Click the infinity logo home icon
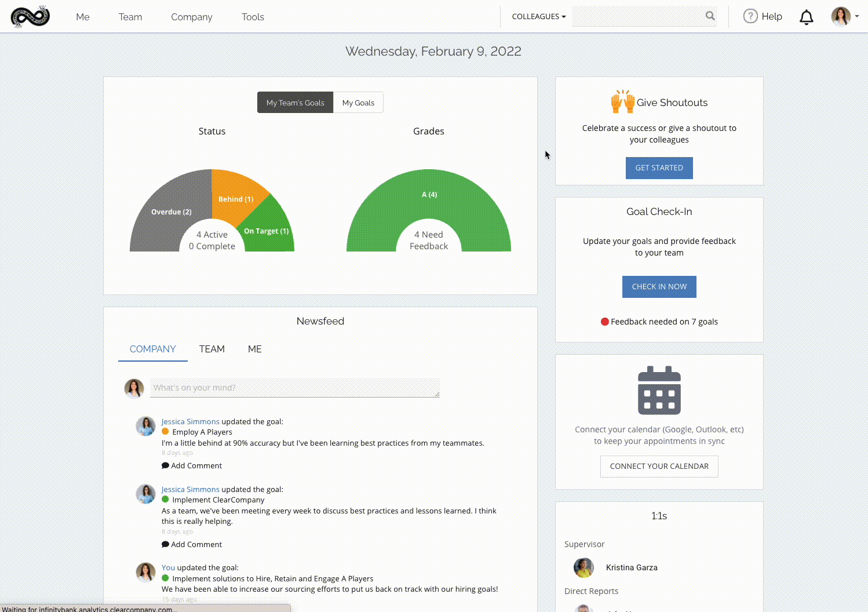The width and height of the screenshot is (868, 612). 30,17
